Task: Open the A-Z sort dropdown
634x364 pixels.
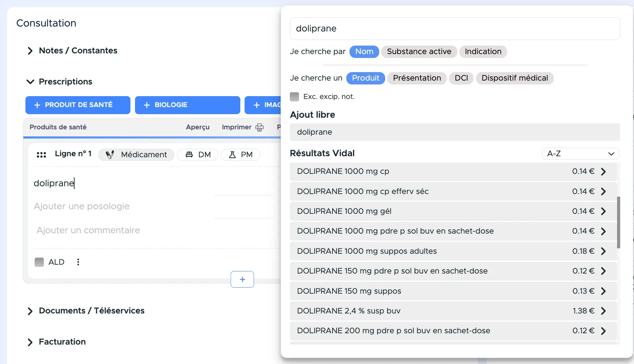Action: tap(580, 154)
